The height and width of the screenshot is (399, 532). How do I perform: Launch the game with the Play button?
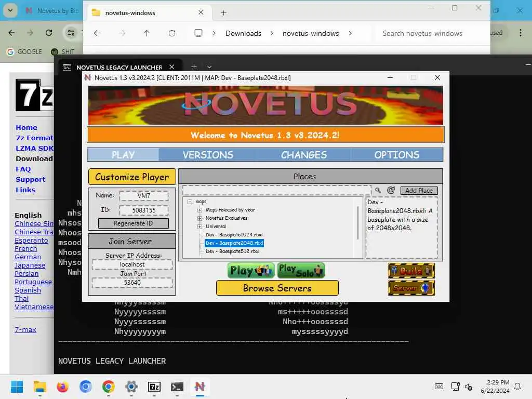click(251, 270)
